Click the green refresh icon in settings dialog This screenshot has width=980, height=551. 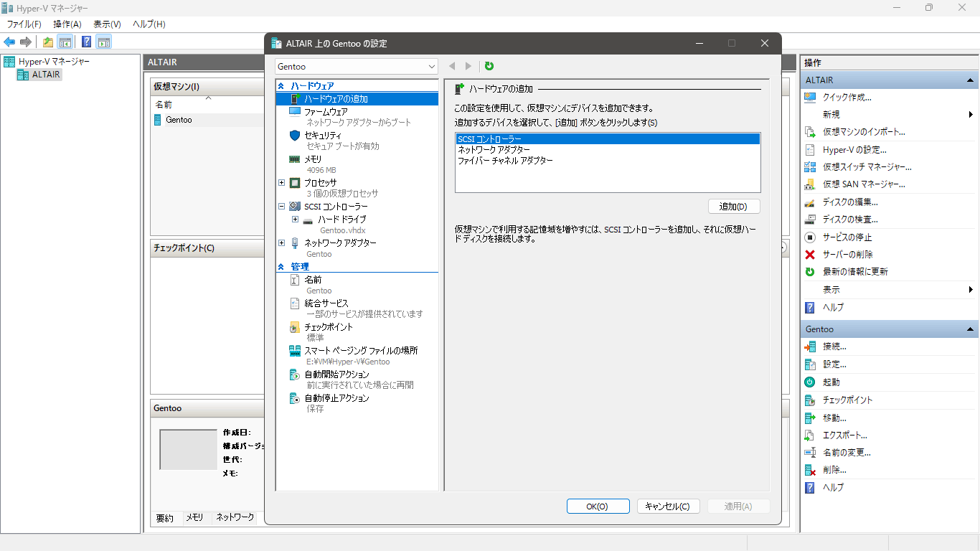[489, 66]
